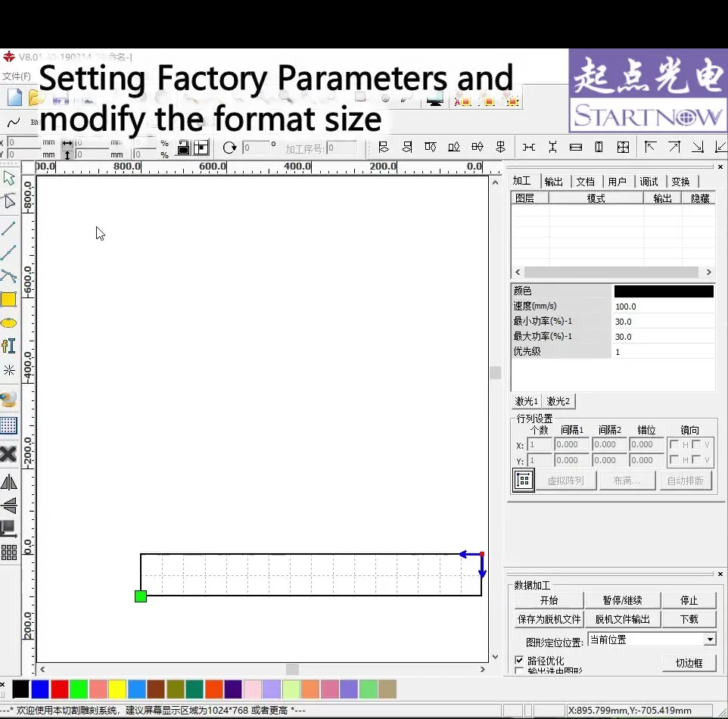Click the monitor preview icon in the toolbar

coord(435,99)
